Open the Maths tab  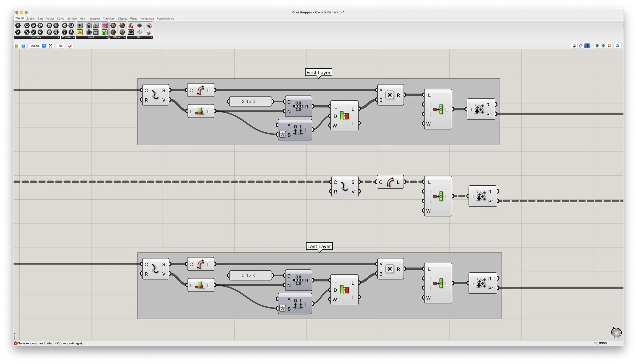click(x=31, y=18)
